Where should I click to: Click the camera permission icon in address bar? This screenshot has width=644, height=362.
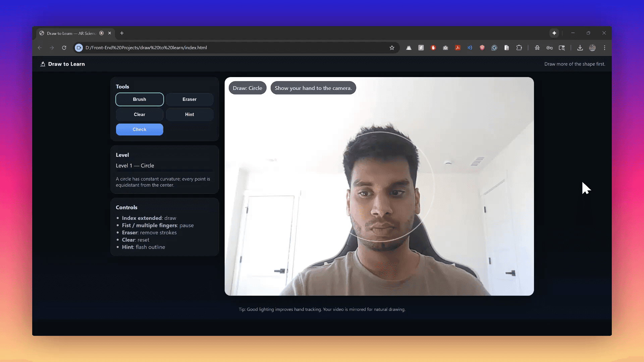pyautogui.click(x=79, y=48)
